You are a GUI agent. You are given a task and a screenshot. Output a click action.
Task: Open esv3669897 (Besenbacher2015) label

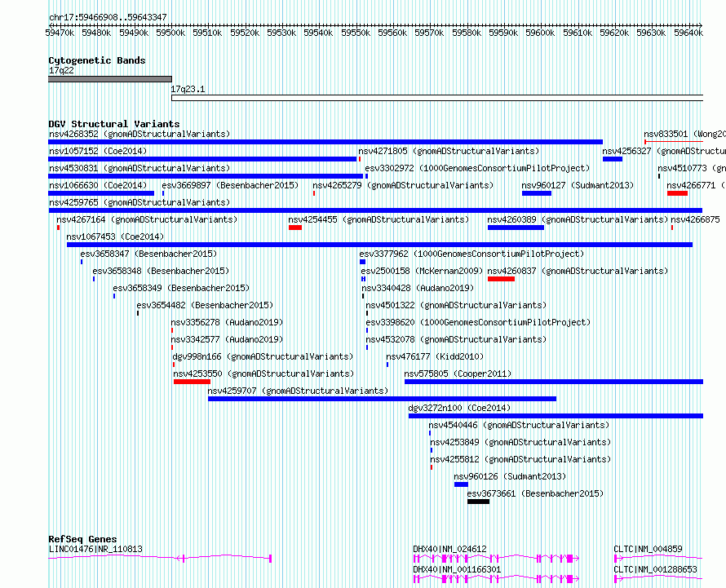tap(230, 185)
